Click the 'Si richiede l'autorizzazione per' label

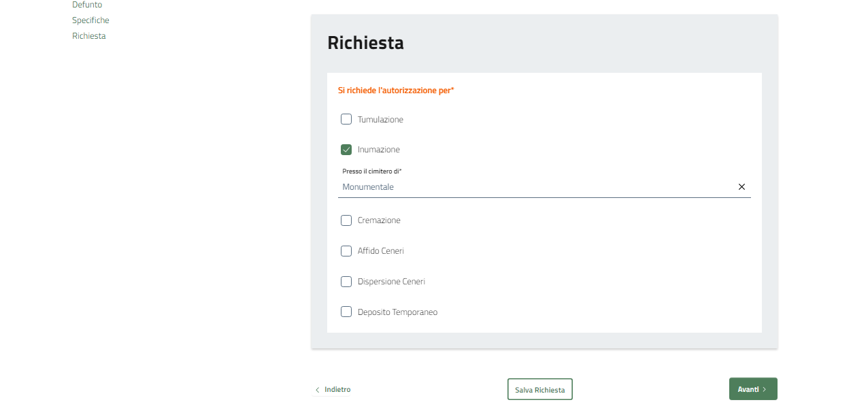(396, 90)
